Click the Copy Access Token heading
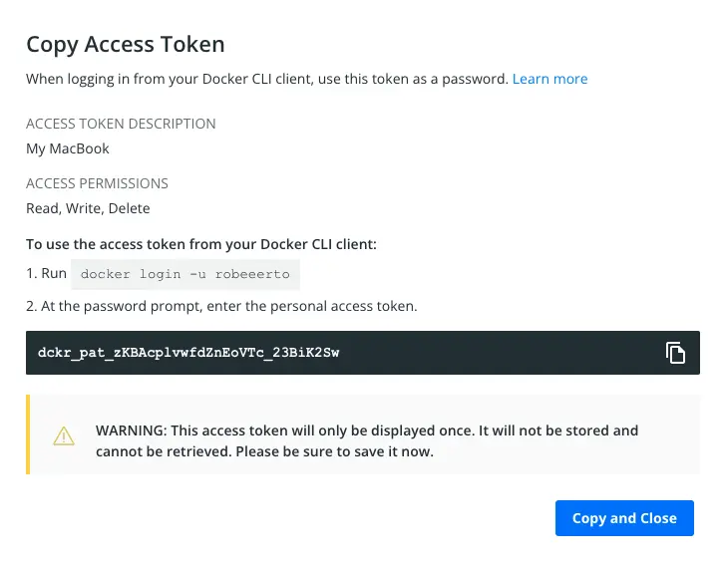The height and width of the screenshot is (569, 728). click(125, 44)
